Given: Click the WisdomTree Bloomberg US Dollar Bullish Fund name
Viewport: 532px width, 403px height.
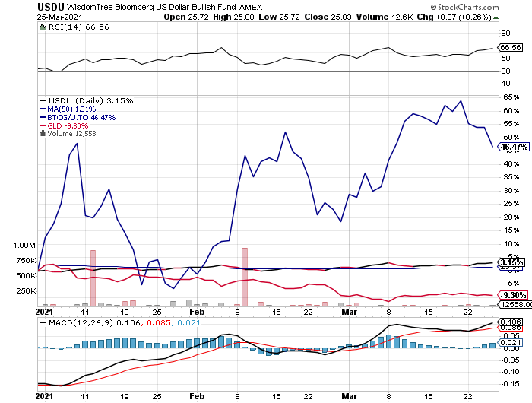Looking at the screenshot, I should (151, 7).
